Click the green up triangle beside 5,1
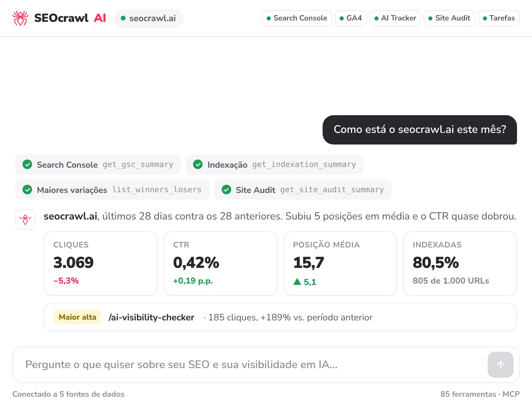 click(x=297, y=282)
